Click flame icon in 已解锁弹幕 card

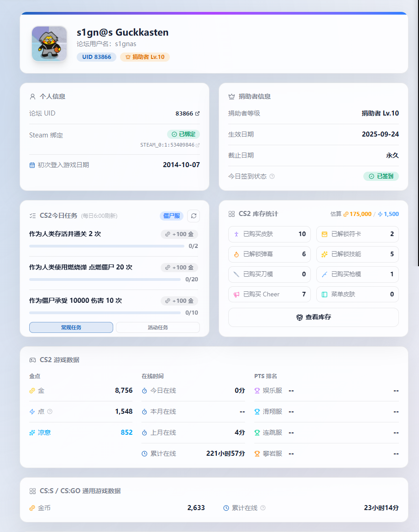coord(236,254)
